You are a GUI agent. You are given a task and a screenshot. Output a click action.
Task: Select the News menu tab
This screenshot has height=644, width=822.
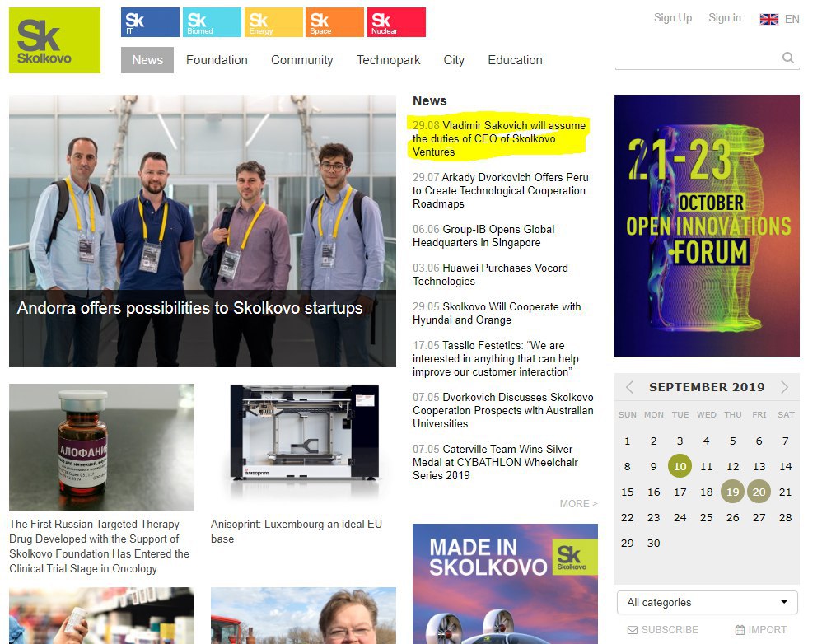click(x=147, y=60)
